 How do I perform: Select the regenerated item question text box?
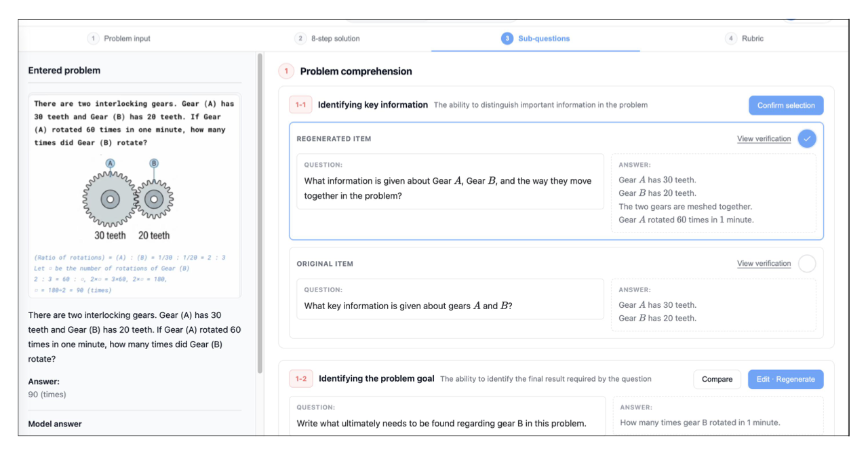[450, 182]
